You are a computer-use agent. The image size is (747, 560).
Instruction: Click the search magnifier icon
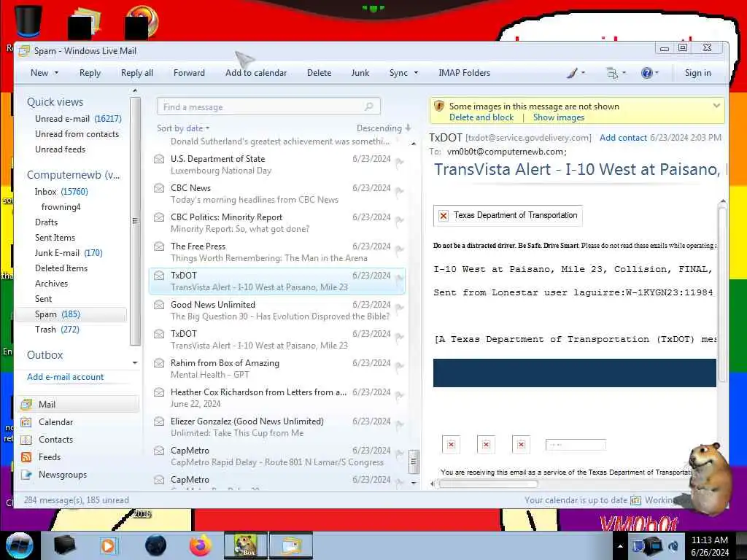coord(369,106)
